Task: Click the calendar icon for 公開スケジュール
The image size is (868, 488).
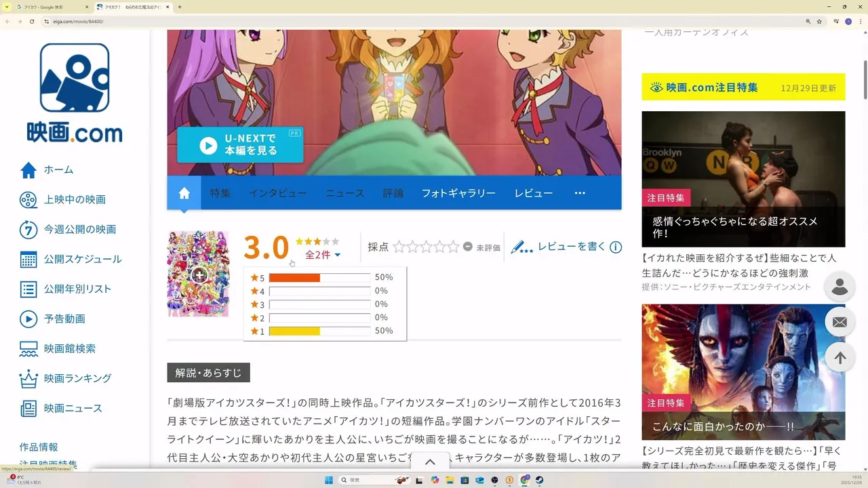Action: [x=28, y=259]
